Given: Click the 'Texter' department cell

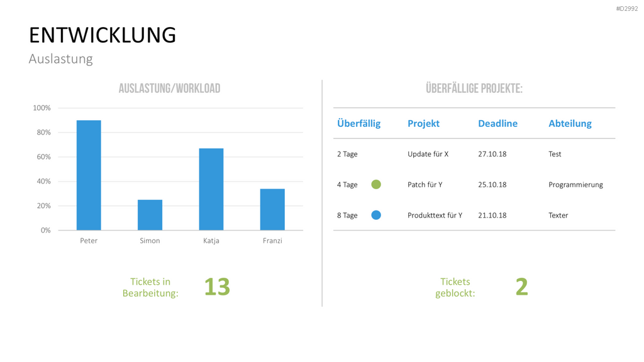Looking at the screenshot, I should 558,216.
